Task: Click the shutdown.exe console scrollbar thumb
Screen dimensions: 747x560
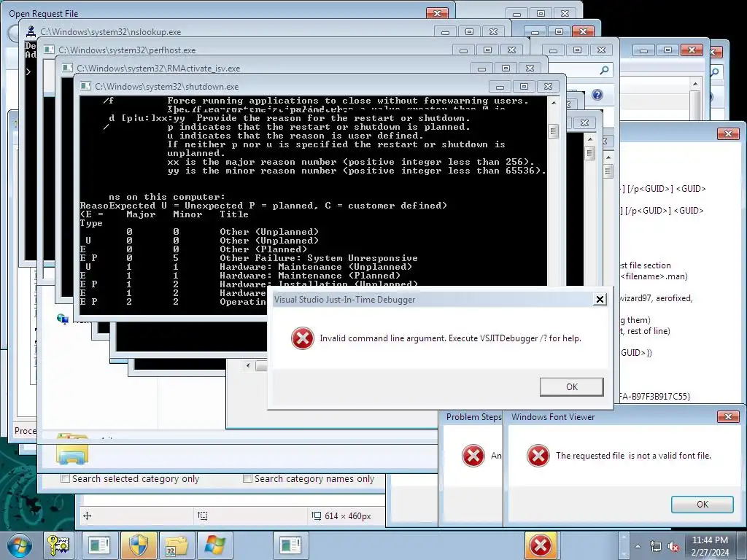Action: click(553, 131)
